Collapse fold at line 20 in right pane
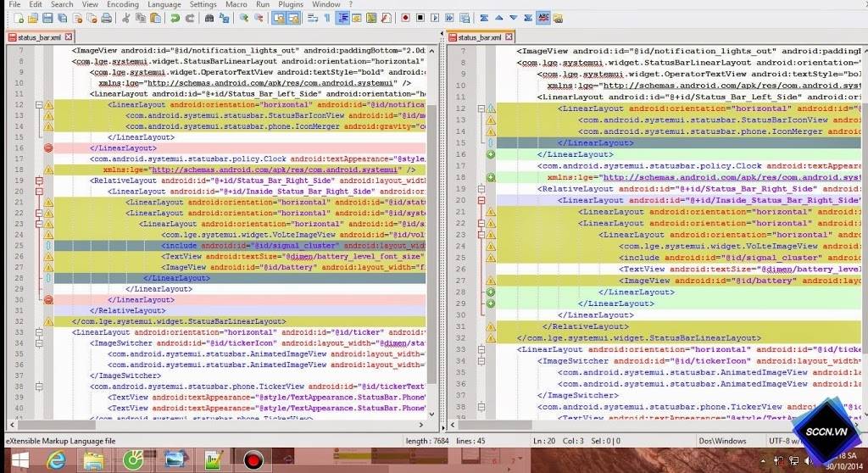The image size is (868, 473). point(481,201)
